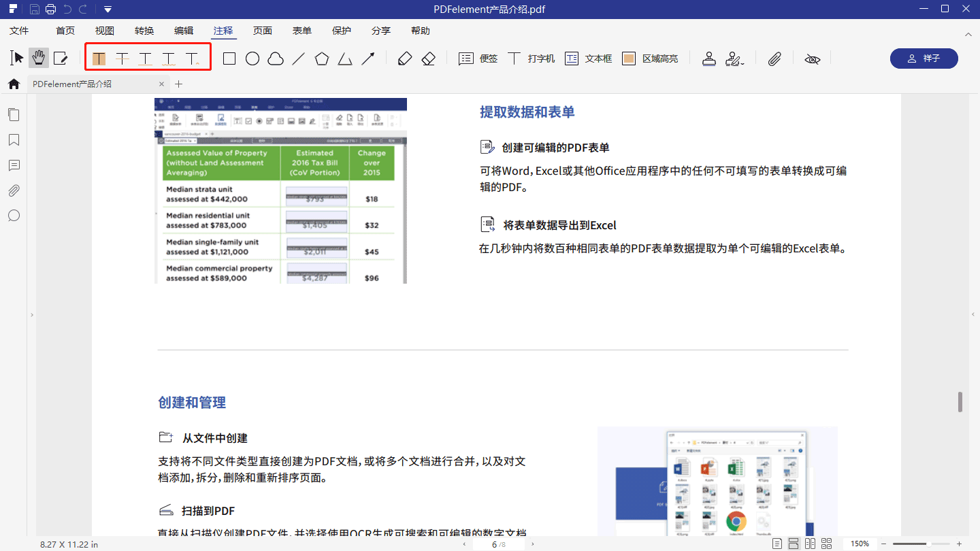
Task: Select the Line drawing tool
Action: pos(299,59)
